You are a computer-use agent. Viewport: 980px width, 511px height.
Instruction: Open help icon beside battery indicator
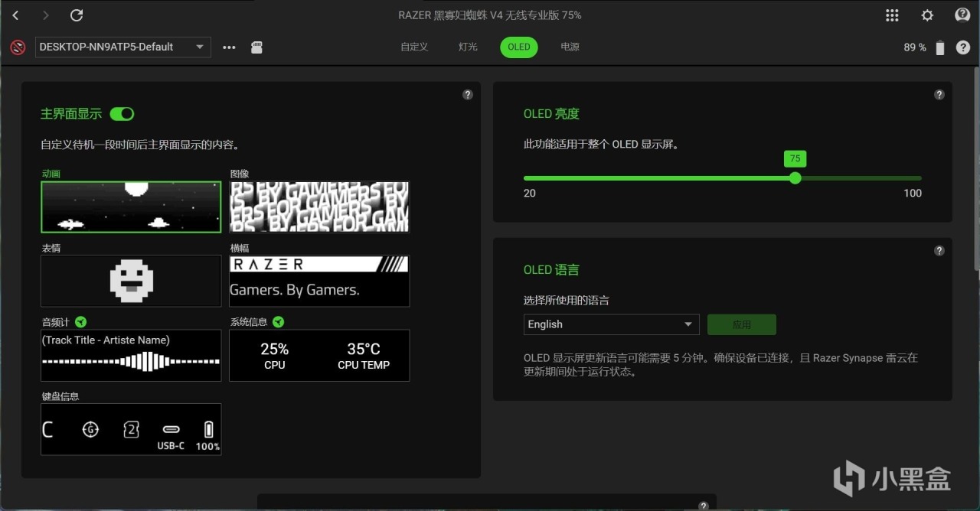tap(962, 47)
